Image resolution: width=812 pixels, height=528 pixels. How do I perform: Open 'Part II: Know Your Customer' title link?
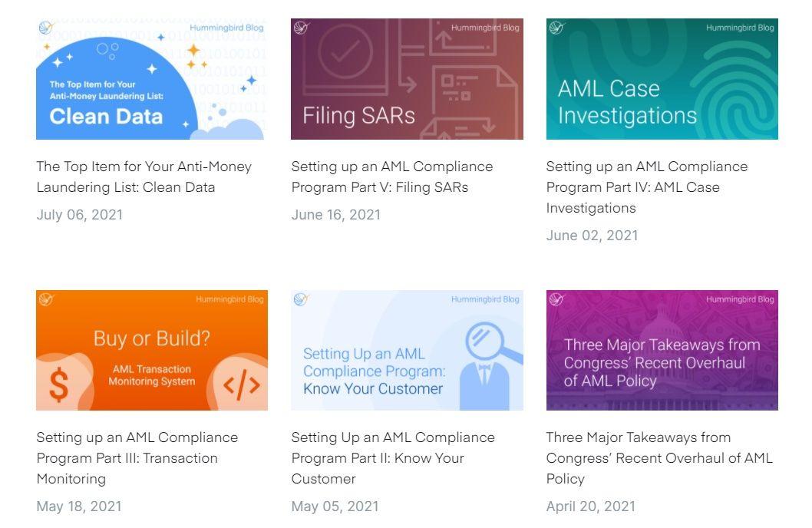click(393, 458)
